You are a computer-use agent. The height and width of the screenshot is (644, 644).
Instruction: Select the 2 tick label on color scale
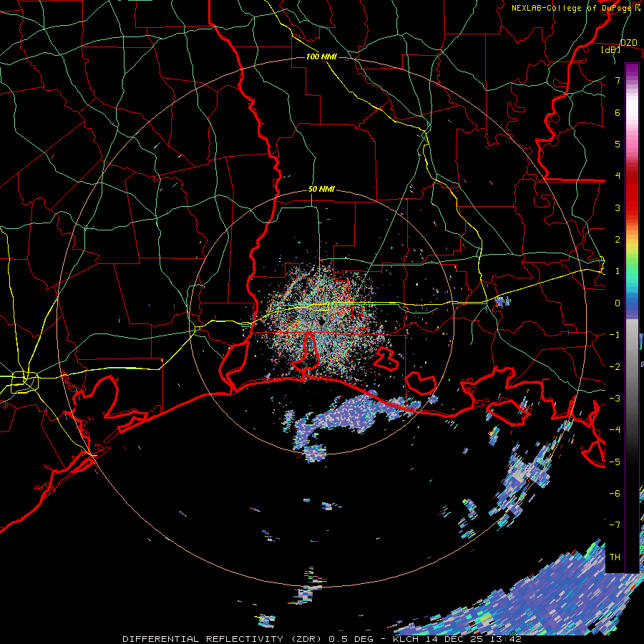tap(618, 240)
